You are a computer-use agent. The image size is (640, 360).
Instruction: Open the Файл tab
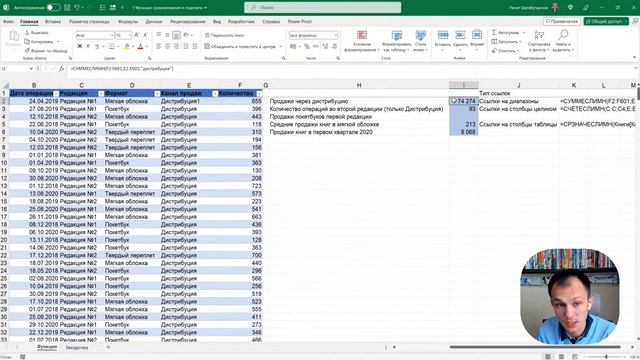pyautogui.click(x=8, y=21)
